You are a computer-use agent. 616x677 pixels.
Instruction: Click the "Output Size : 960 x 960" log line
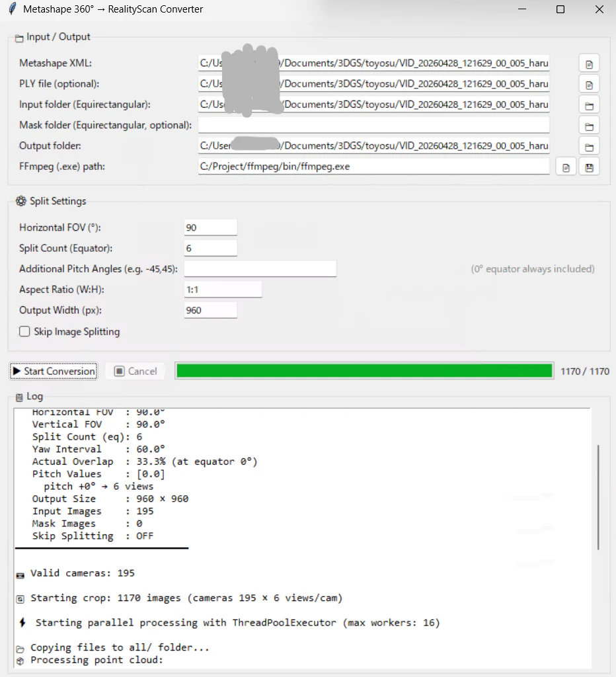click(110, 498)
